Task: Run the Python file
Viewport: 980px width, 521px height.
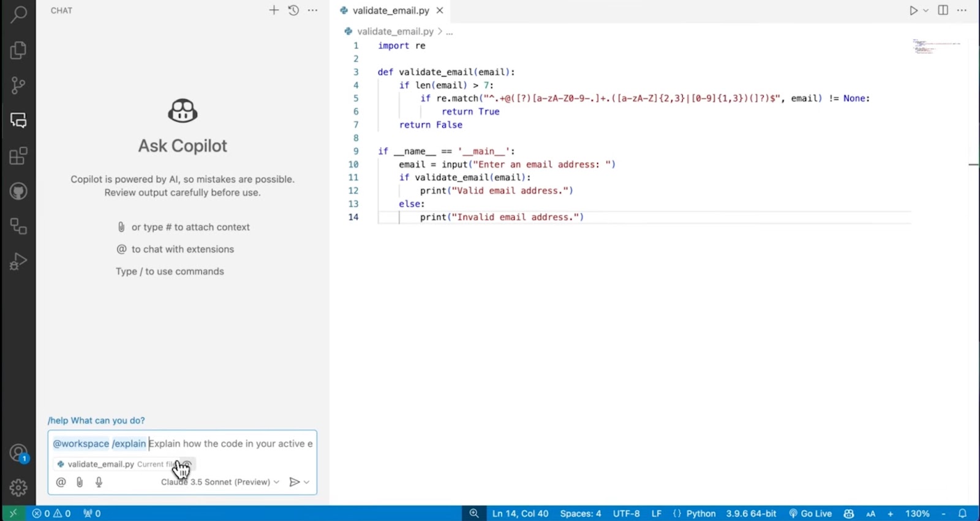Action: [913, 10]
